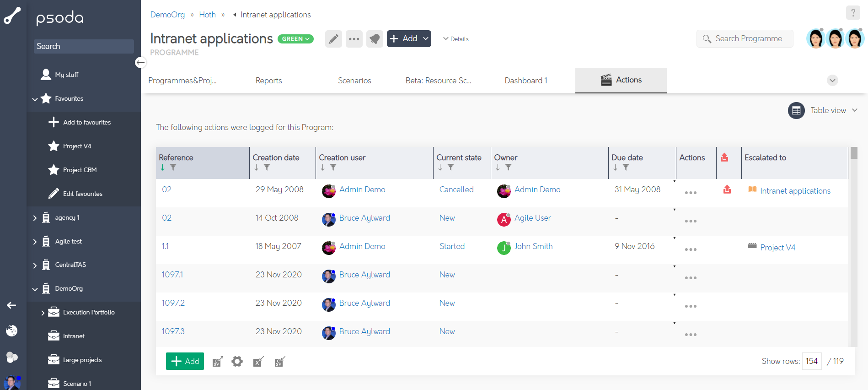Sort by Due date column arrow
This screenshot has height=390, width=868.
[616, 168]
